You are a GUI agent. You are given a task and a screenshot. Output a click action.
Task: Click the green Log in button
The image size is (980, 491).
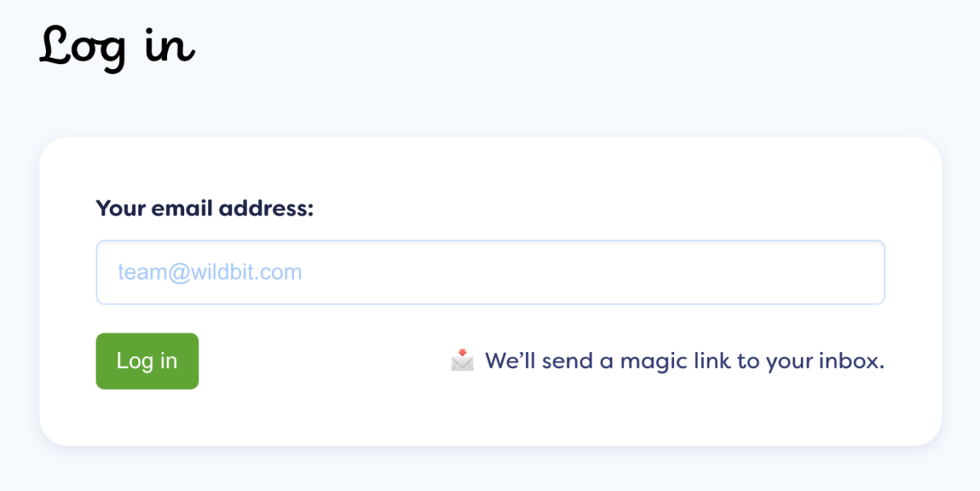[147, 361]
